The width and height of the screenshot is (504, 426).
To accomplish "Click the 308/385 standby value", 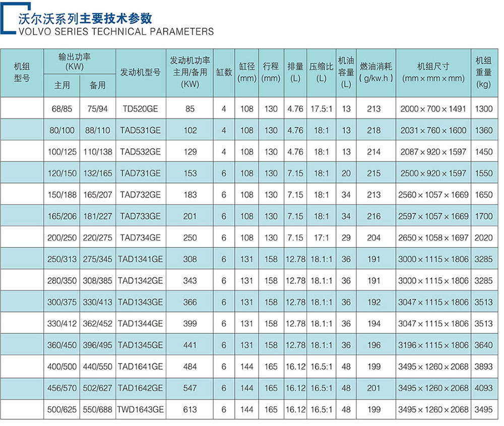I will tap(98, 281).
